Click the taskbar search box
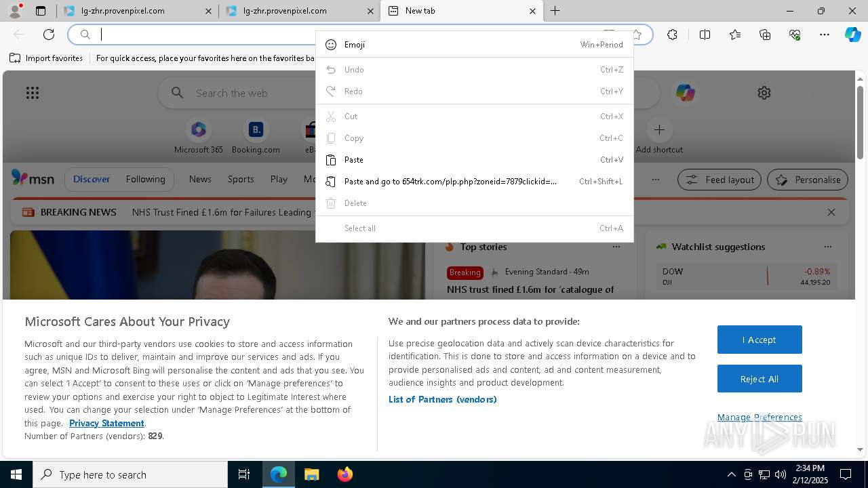The image size is (868, 488). click(130, 474)
